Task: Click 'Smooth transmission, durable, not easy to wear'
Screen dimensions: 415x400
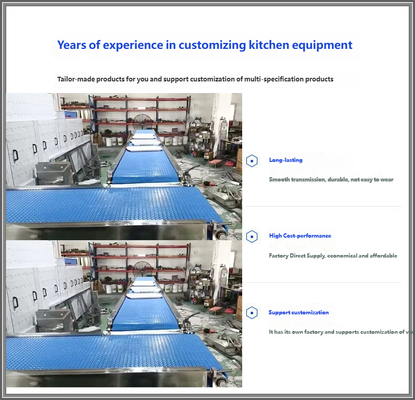Action: tap(331, 180)
